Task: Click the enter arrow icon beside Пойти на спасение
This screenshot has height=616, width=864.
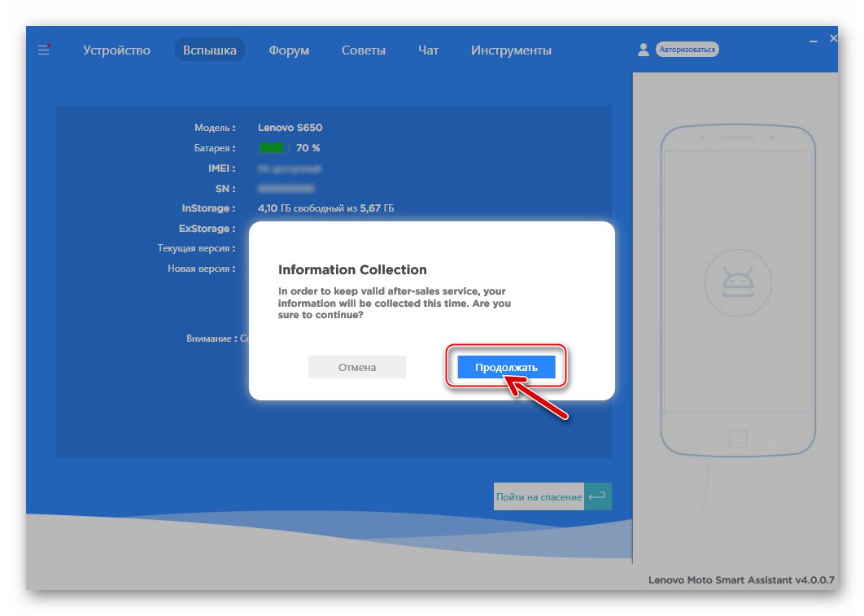Action: pyautogui.click(x=598, y=496)
